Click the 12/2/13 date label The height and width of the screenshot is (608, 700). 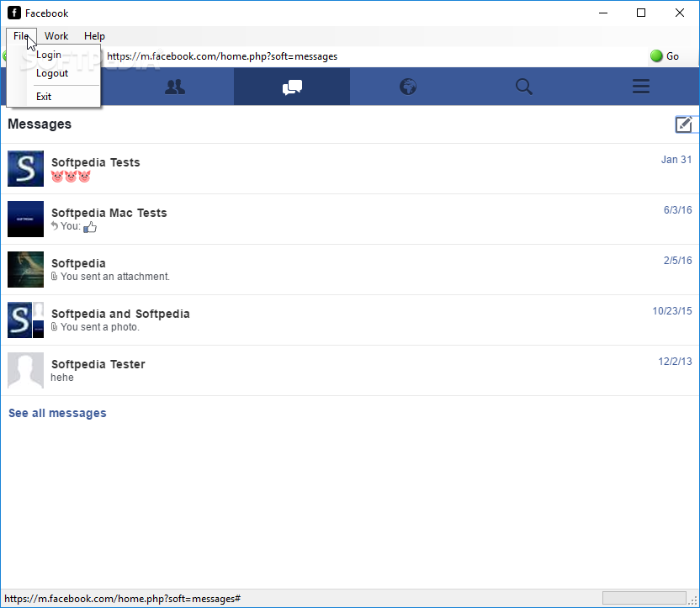tap(675, 362)
